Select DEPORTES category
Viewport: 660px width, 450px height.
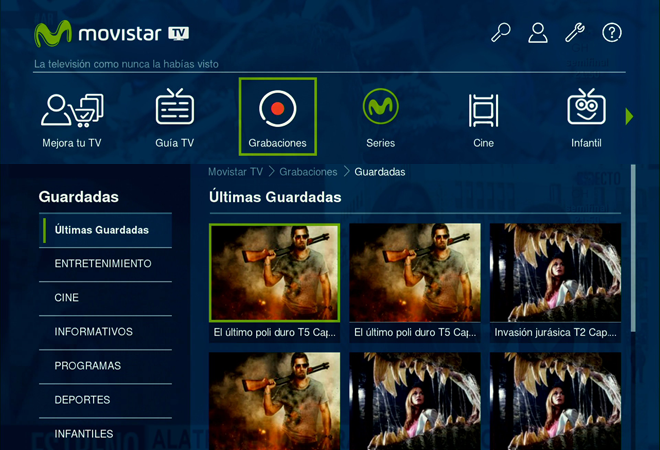pyautogui.click(x=105, y=400)
